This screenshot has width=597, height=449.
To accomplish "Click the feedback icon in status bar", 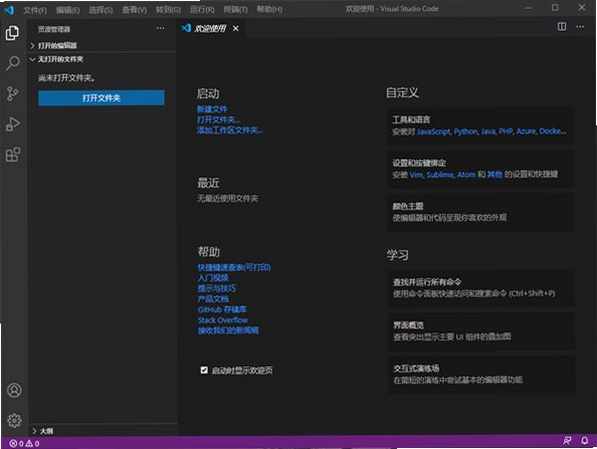I will 567,441.
